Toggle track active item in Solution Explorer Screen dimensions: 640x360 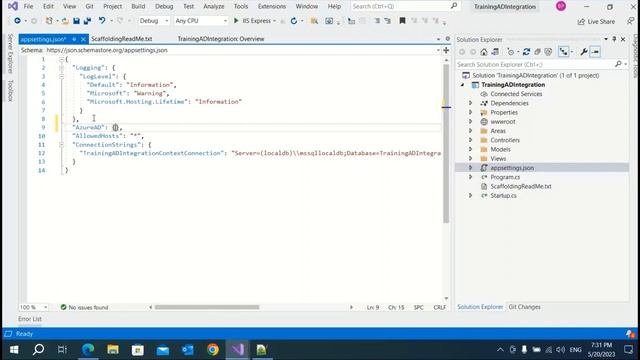tap(564, 52)
